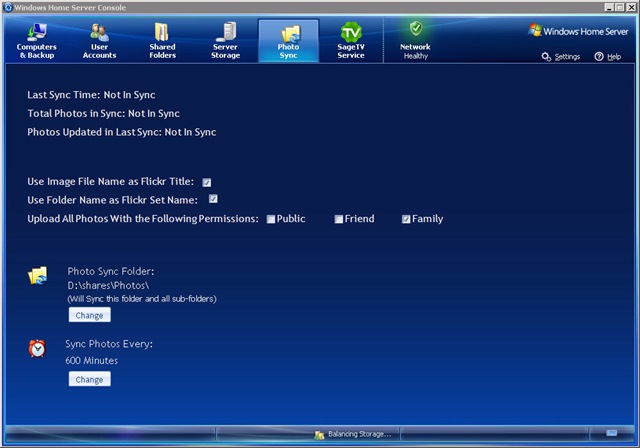Click the 600 Minutes value
This screenshot has width=640, height=448.
[x=91, y=361]
